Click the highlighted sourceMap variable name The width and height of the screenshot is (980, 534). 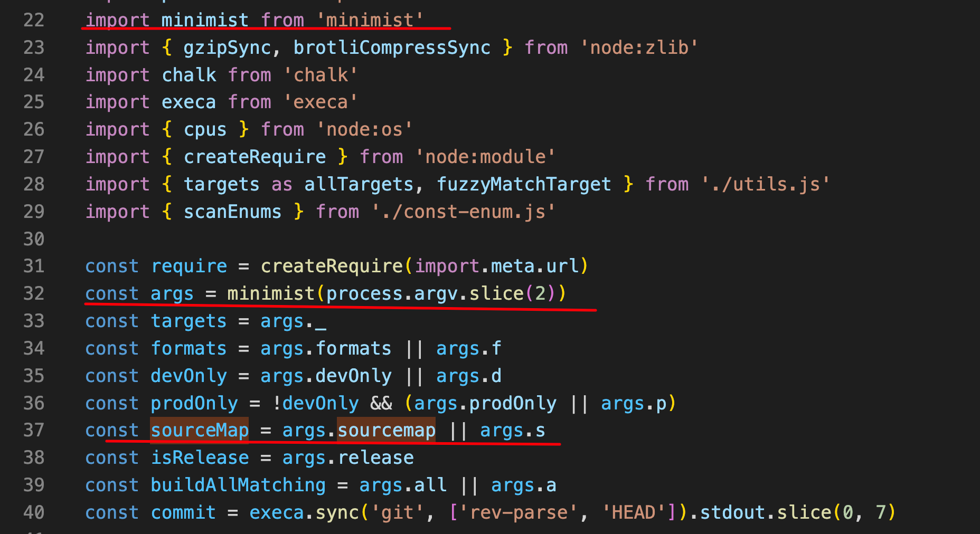[200, 431]
